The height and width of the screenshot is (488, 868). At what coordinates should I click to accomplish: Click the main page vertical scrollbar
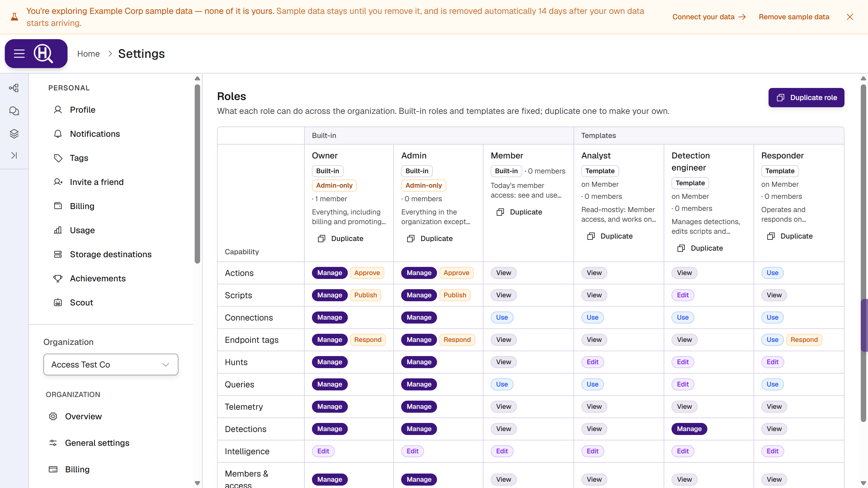863,253
